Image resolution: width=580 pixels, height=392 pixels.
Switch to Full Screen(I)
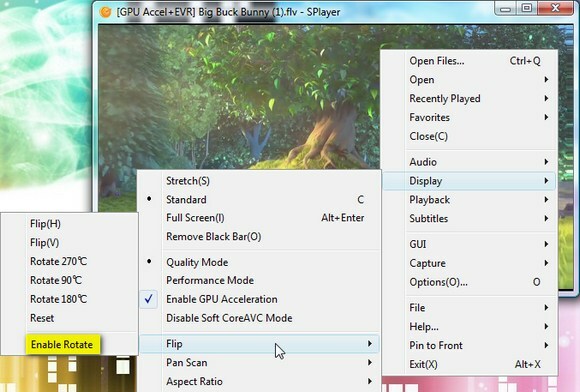[259, 218]
